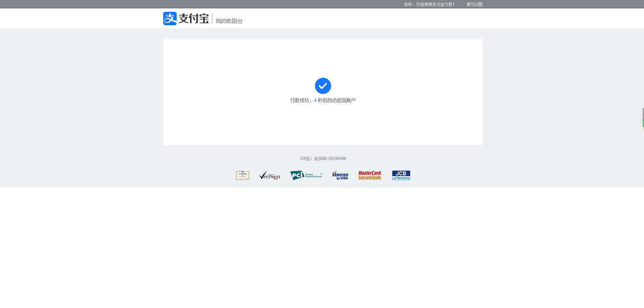Click the Verified by Visa badge

[340, 175]
